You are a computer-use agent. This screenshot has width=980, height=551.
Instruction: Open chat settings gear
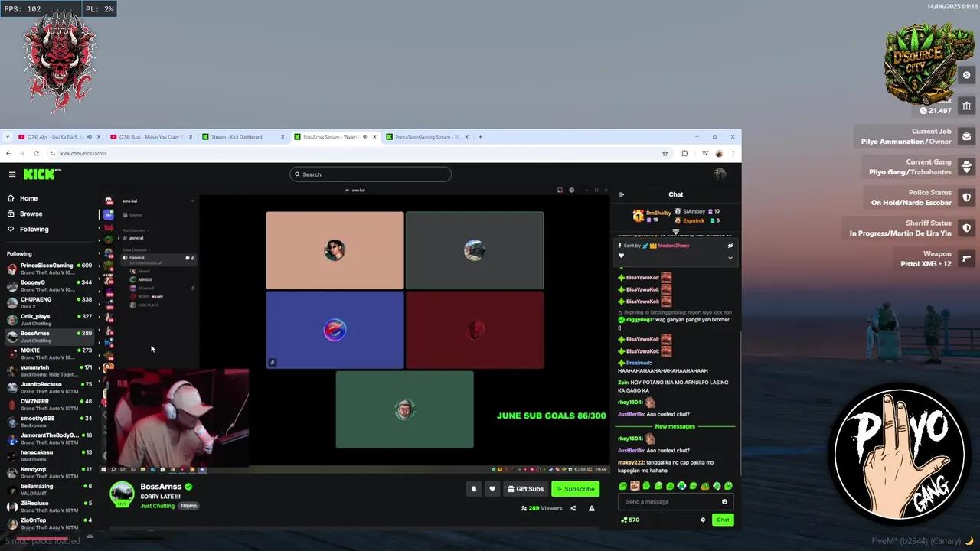[703, 520]
